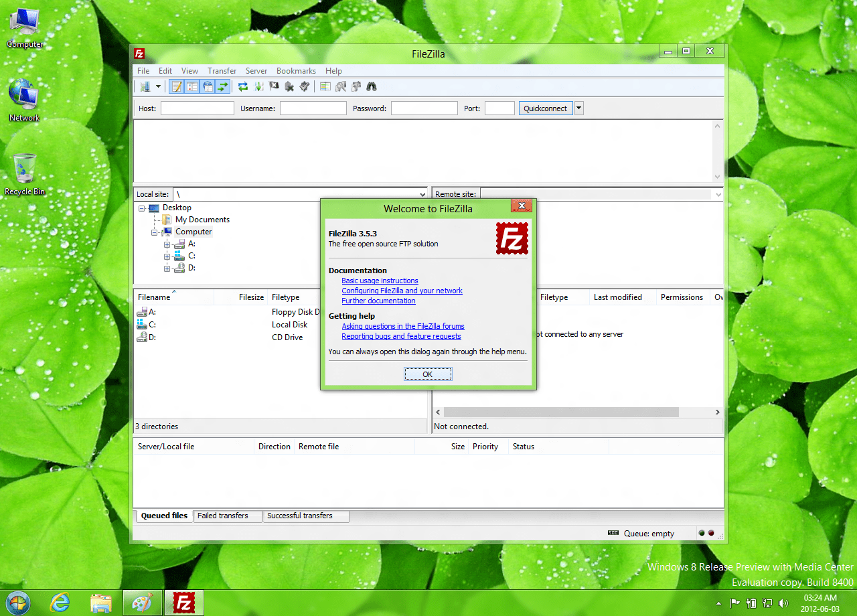
Task: Open the Server menu
Action: click(x=256, y=71)
